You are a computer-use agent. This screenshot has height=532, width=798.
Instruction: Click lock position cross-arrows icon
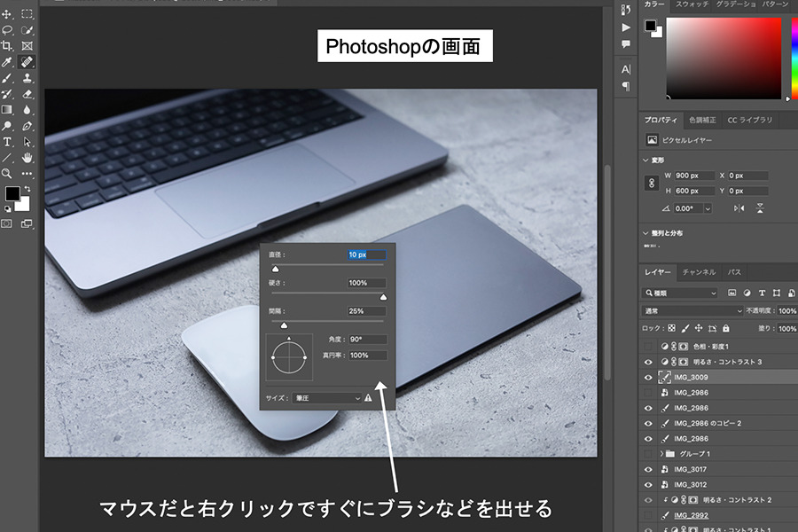point(699,328)
